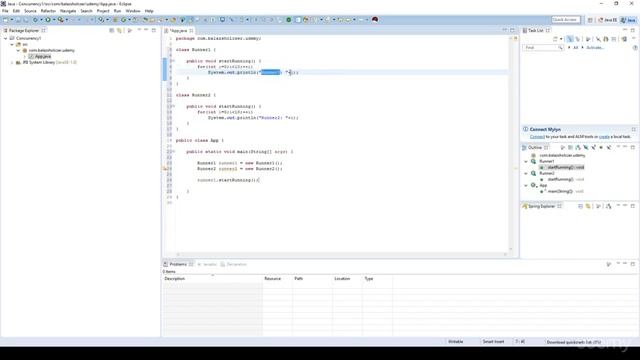Click the Open Perspective icon
The width and height of the screenshot is (640, 360).
[590, 20]
